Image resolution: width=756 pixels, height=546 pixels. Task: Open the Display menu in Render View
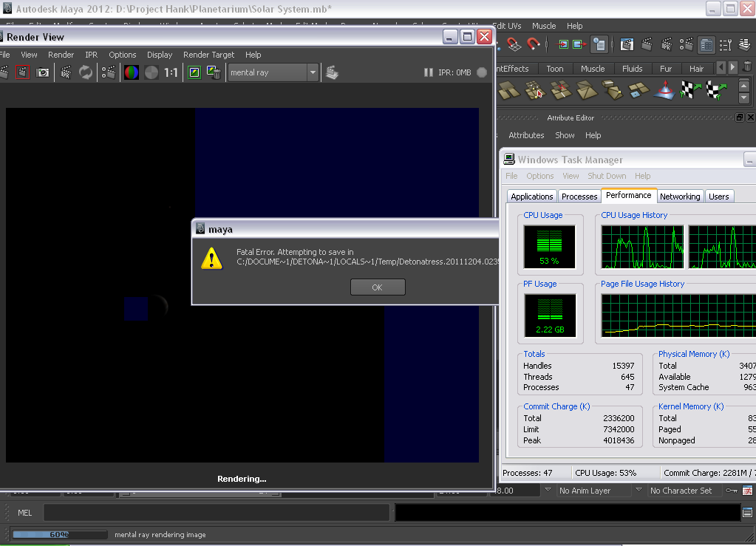click(160, 55)
